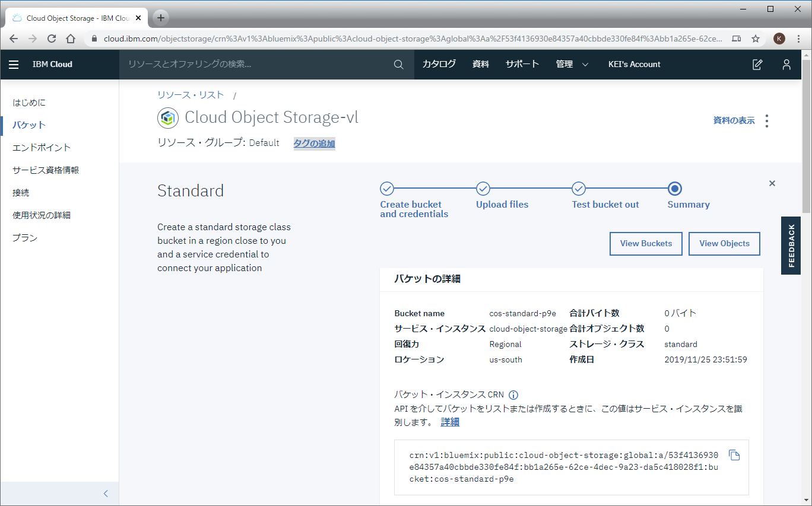
Task: Close the Standard wizard panel
Action: pyautogui.click(x=772, y=184)
